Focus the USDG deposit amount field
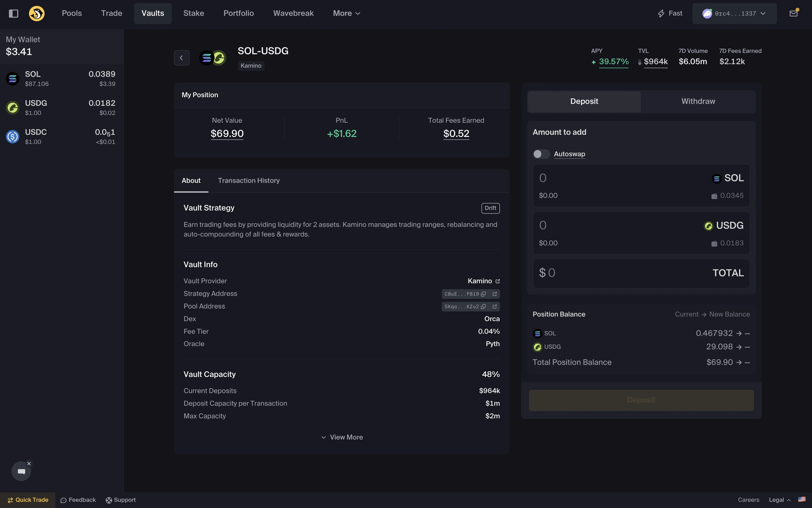 click(641, 233)
